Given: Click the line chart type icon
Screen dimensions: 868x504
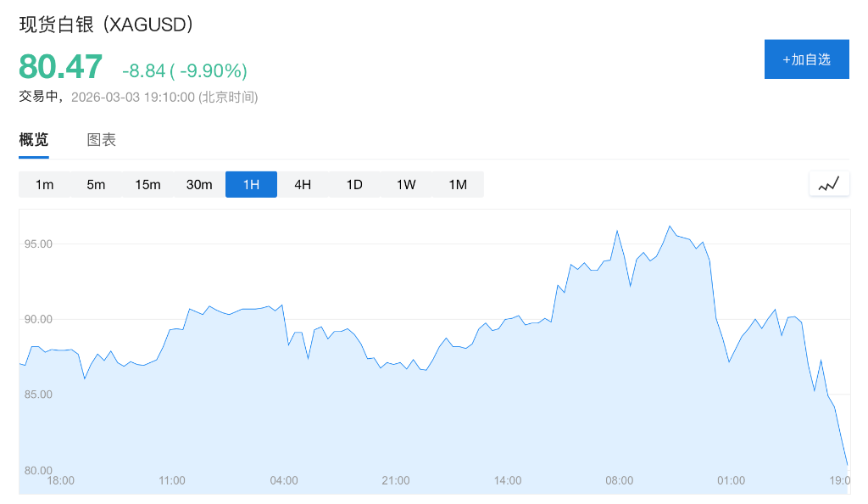Looking at the screenshot, I should click(829, 183).
